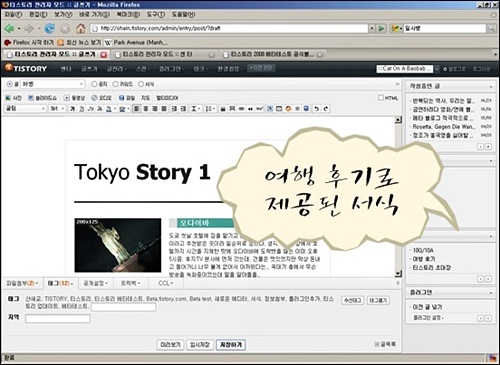
Task: Attach a file using 파일 icon
Action: [127, 98]
